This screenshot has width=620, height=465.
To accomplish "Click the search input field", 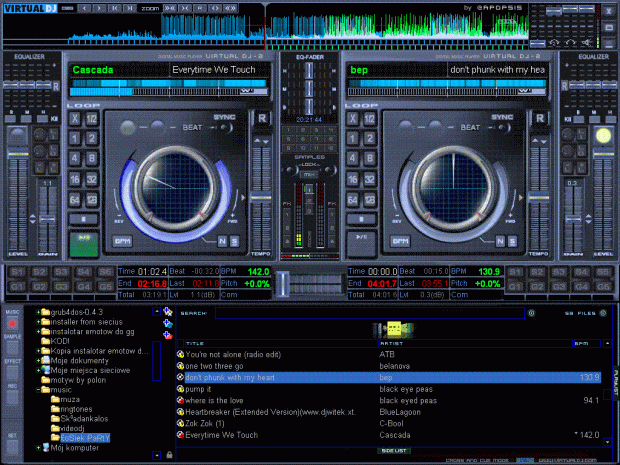I will (370, 313).
